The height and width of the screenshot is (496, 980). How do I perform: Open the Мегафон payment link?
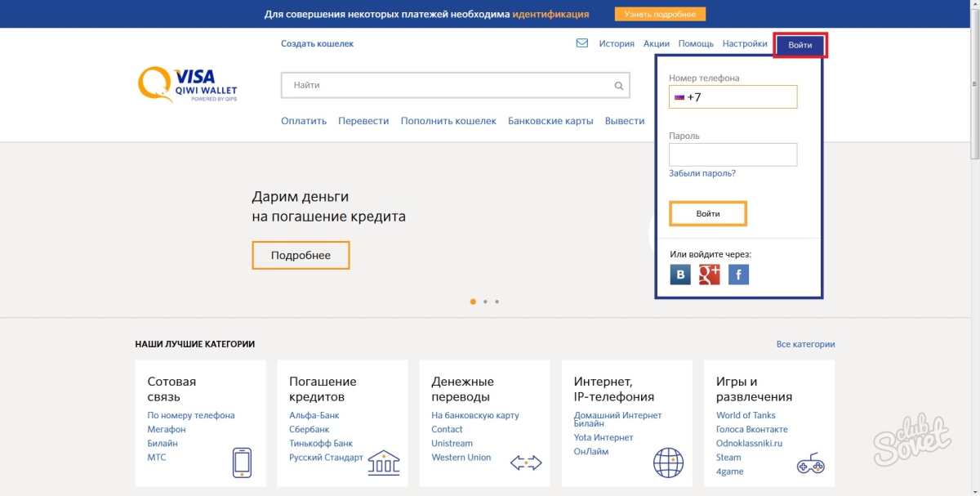point(167,429)
